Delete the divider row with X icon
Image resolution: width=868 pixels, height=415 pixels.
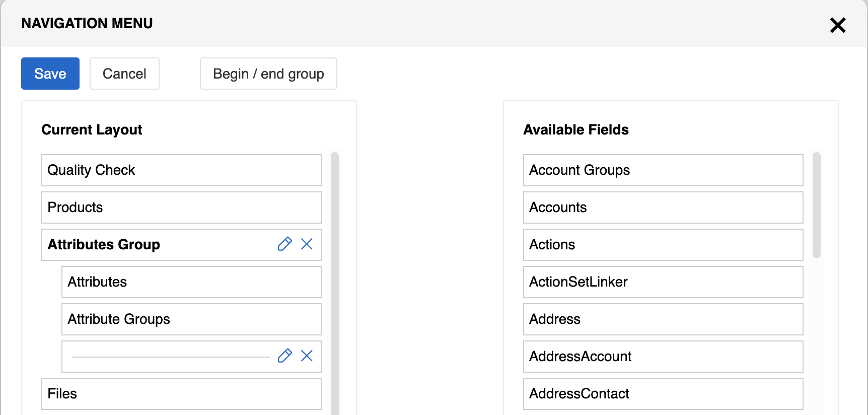click(x=307, y=356)
